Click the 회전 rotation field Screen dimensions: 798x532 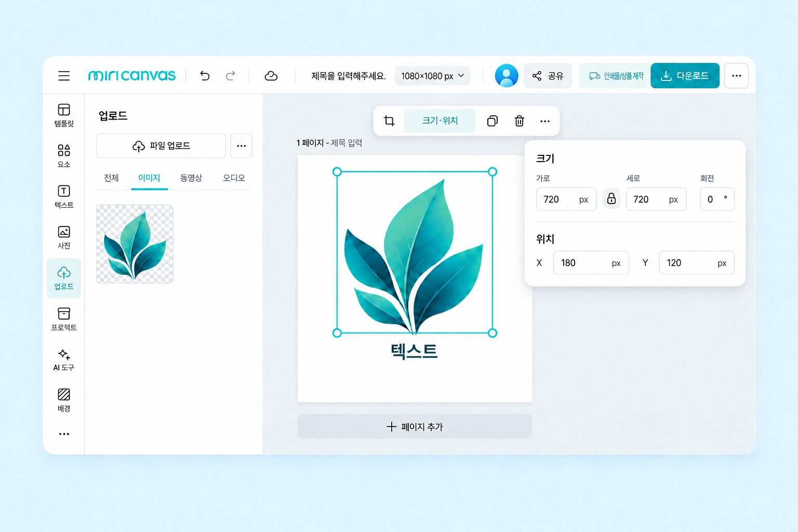click(717, 199)
